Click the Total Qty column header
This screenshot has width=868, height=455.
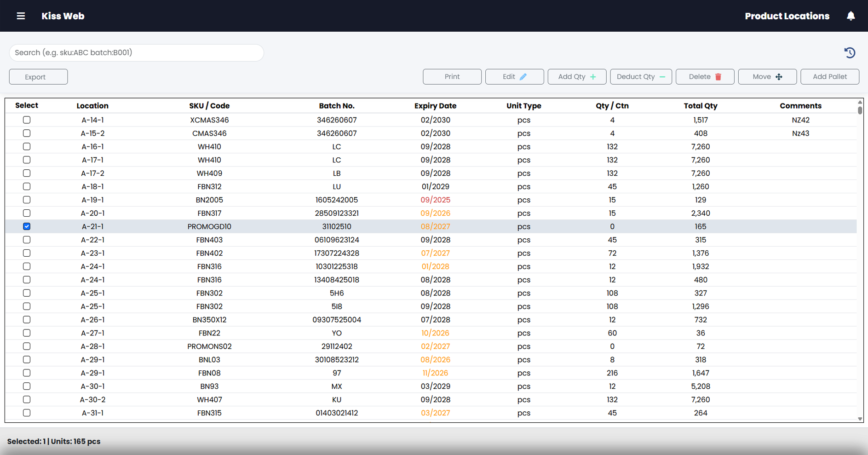pyautogui.click(x=701, y=106)
